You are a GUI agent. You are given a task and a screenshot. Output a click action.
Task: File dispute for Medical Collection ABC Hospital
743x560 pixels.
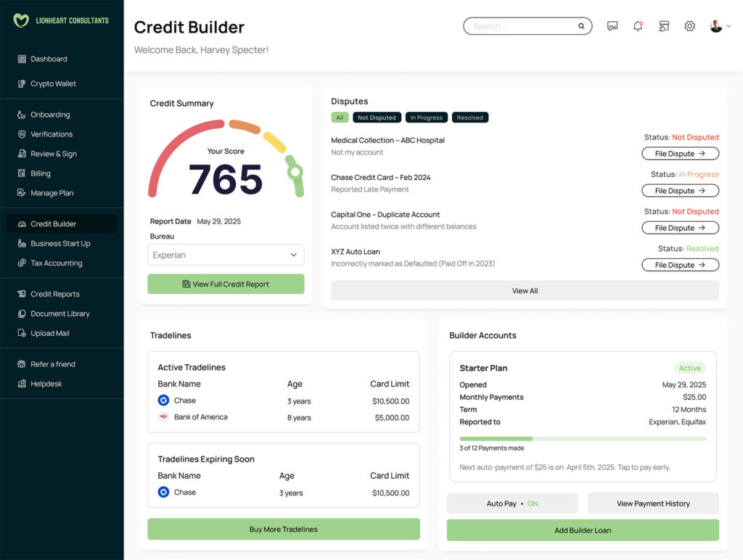(x=680, y=154)
